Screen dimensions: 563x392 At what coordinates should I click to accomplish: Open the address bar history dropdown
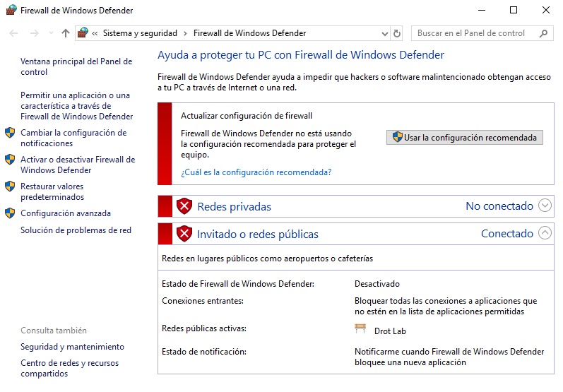click(x=384, y=34)
